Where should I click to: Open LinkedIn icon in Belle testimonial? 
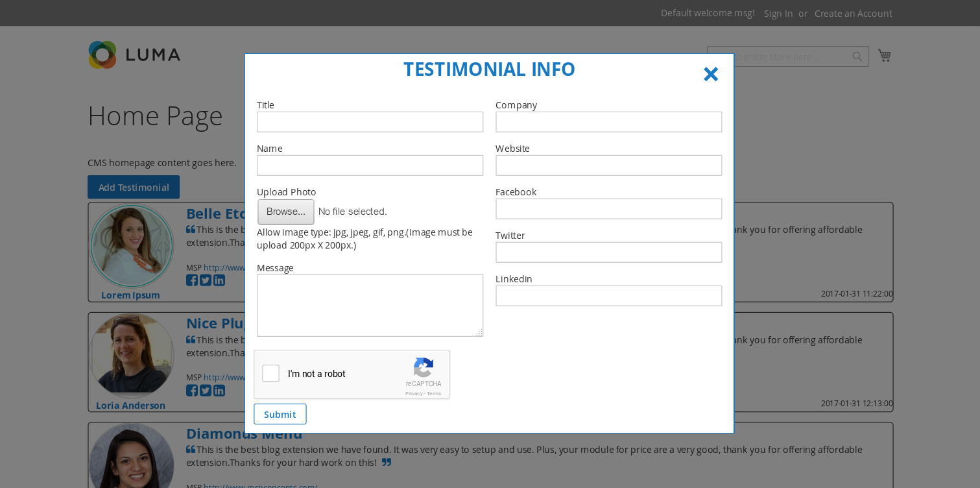(x=219, y=280)
